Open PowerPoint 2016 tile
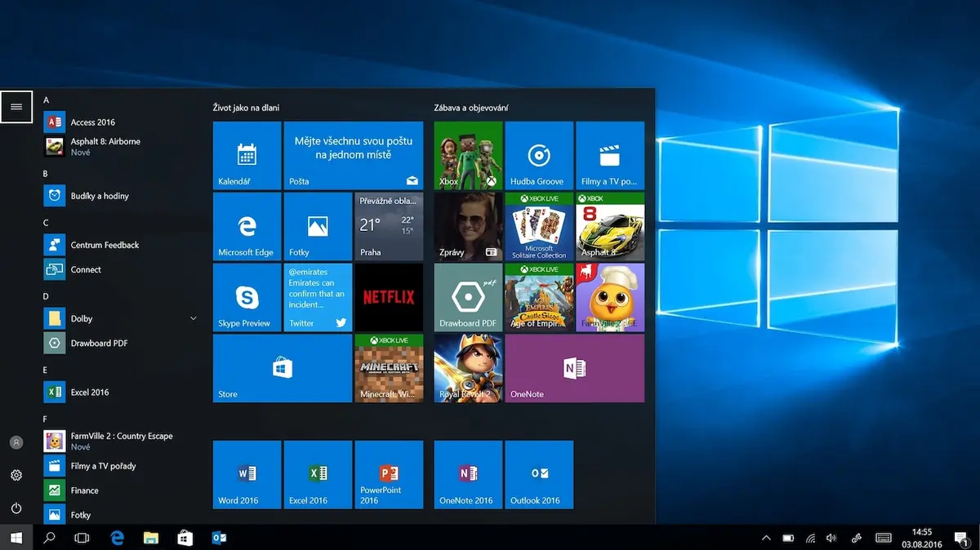Image resolution: width=980 pixels, height=550 pixels. pos(389,475)
